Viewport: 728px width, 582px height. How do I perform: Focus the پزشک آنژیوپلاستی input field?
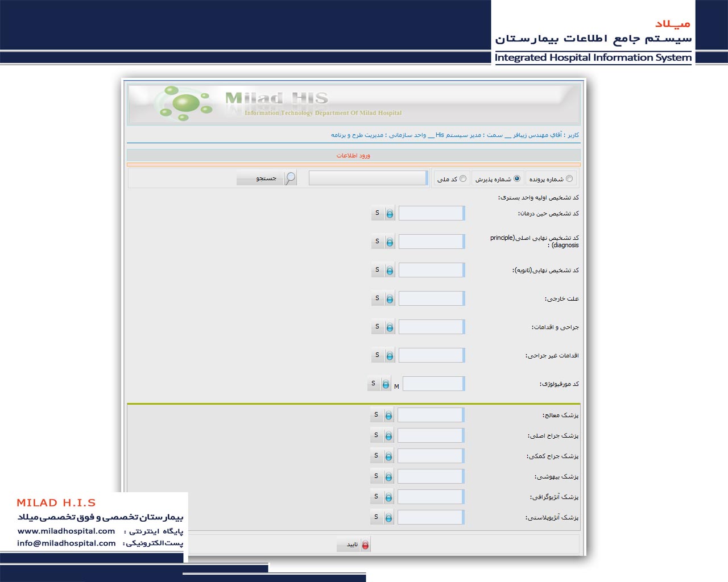pos(431,517)
